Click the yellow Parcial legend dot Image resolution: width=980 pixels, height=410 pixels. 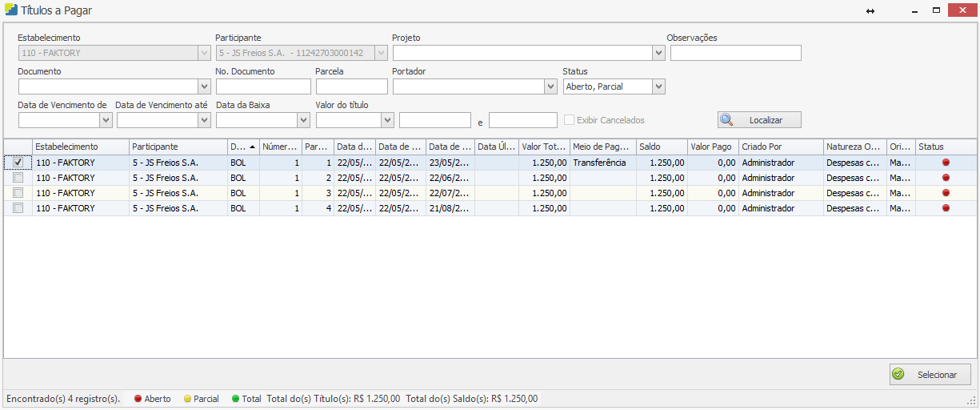[187, 399]
